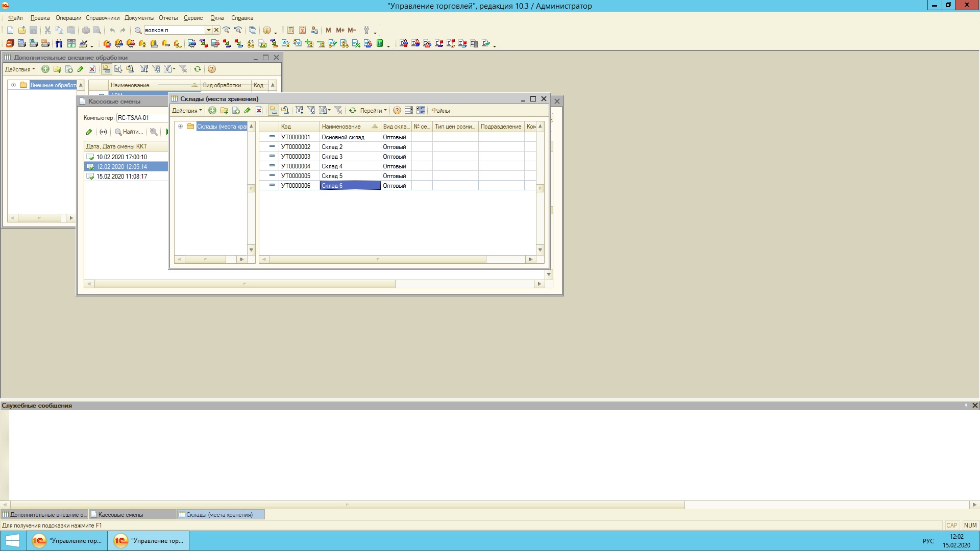The image size is (980, 551).
Task: Open calculator icon in main toolbar
Action: click(x=290, y=31)
